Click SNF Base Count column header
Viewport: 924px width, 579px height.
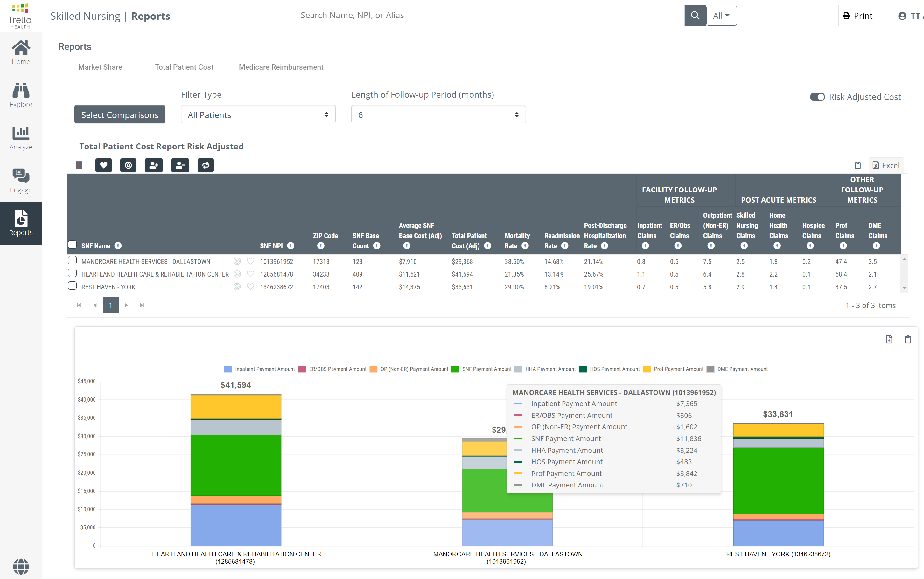point(366,240)
